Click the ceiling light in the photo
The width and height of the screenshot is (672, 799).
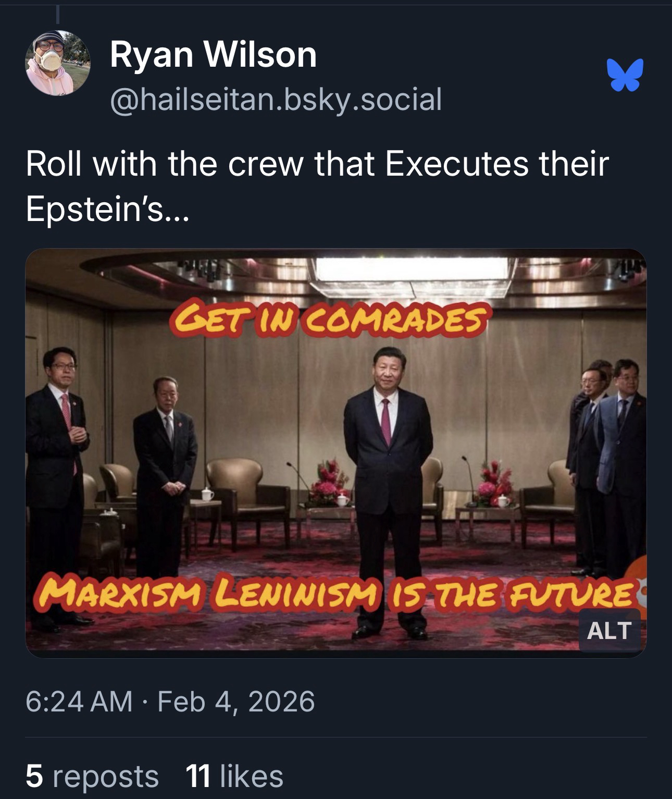tap(412, 271)
